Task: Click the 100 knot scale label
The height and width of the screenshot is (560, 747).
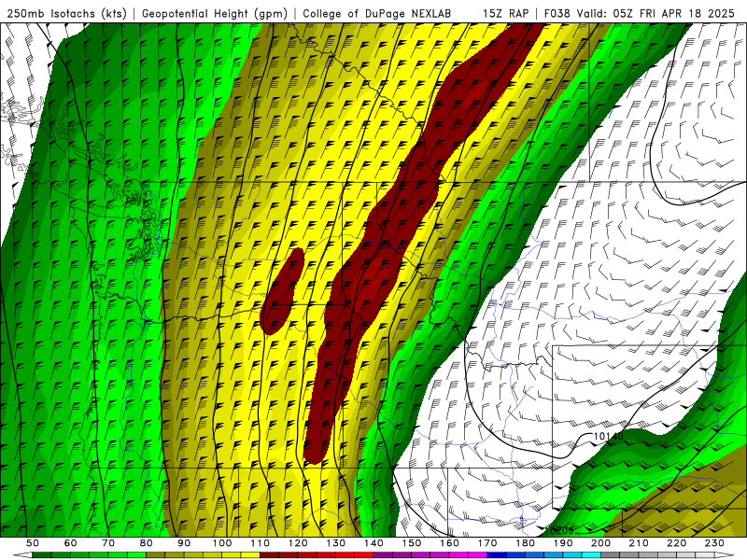Action: [x=222, y=543]
